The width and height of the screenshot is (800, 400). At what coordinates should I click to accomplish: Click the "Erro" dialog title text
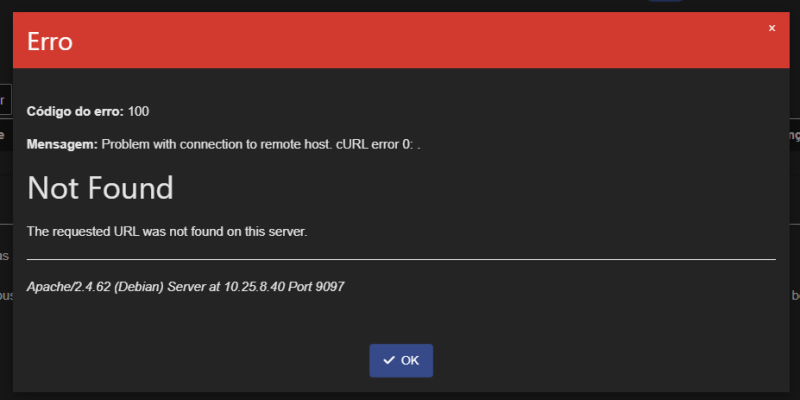point(49,41)
